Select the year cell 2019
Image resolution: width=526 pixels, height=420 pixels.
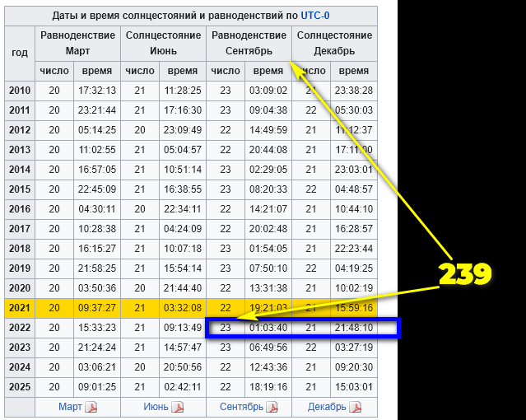pyautogui.click(x=20, y=268)
